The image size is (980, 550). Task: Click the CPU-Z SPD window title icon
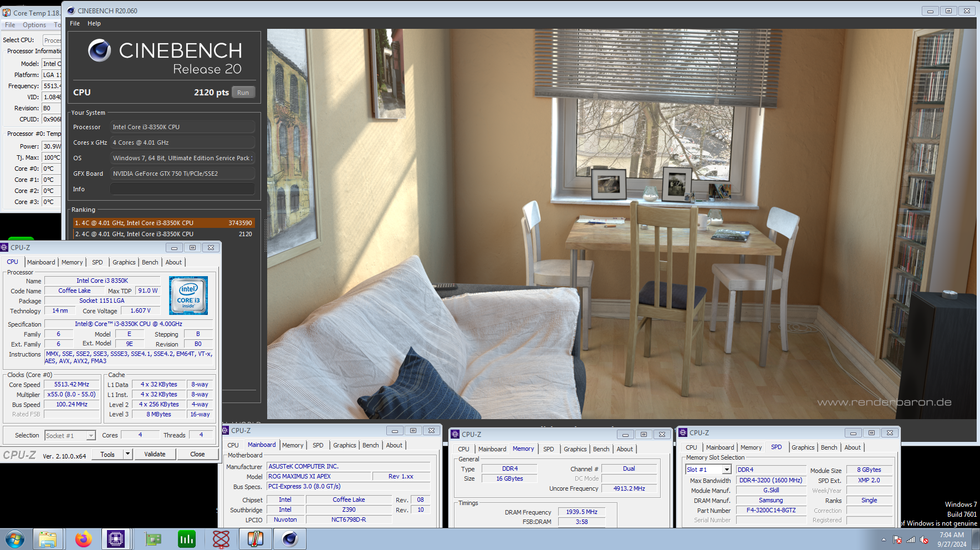(683, 432)
